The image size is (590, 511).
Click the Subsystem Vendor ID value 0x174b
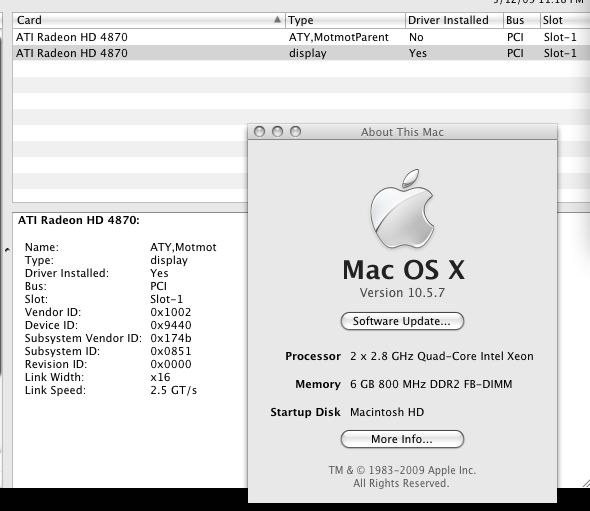coord(171,338)
